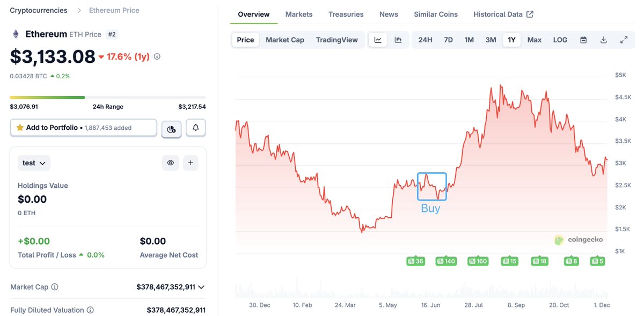The width and height of the screenshot is (644, 316).
Task: Click Add to Portfolio button
Action: [83, 128]
